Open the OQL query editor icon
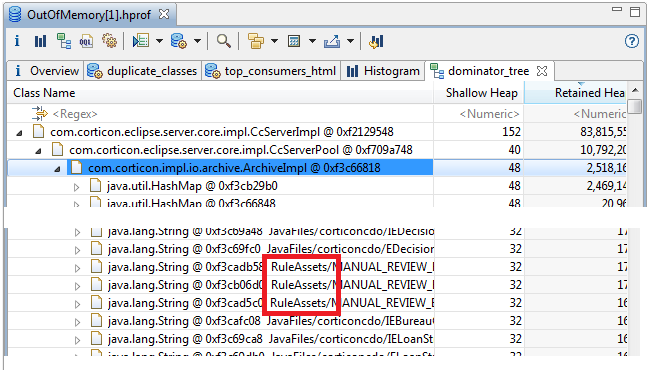This screenshot has width=649, height=372. point(87,41)
